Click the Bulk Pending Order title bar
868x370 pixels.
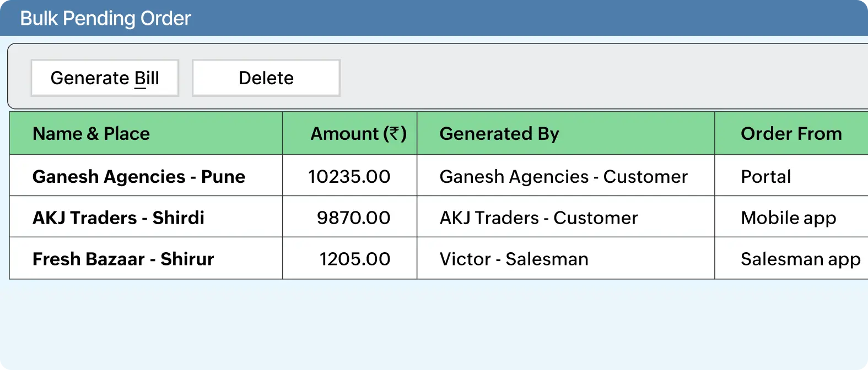click(105, 18)
